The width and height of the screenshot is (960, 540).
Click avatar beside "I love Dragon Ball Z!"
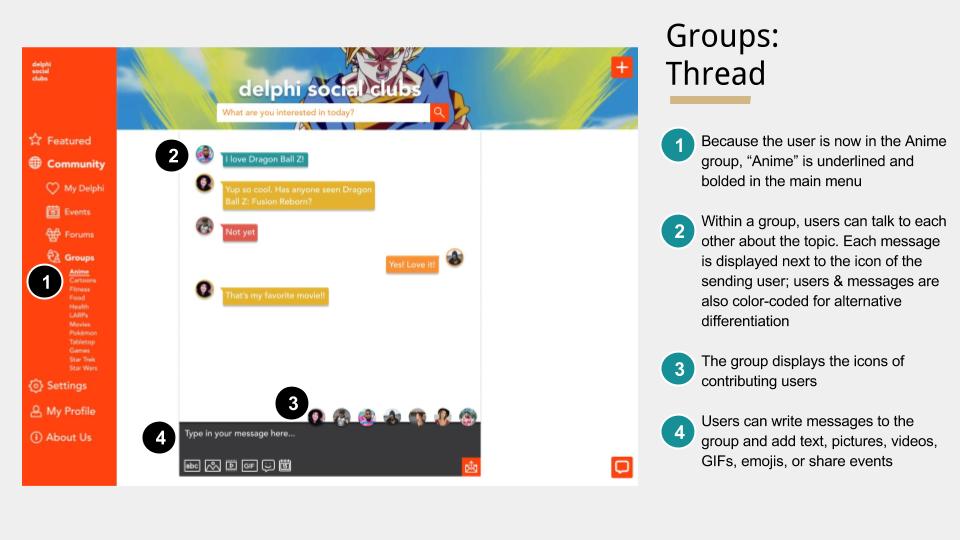pos(204,154)
